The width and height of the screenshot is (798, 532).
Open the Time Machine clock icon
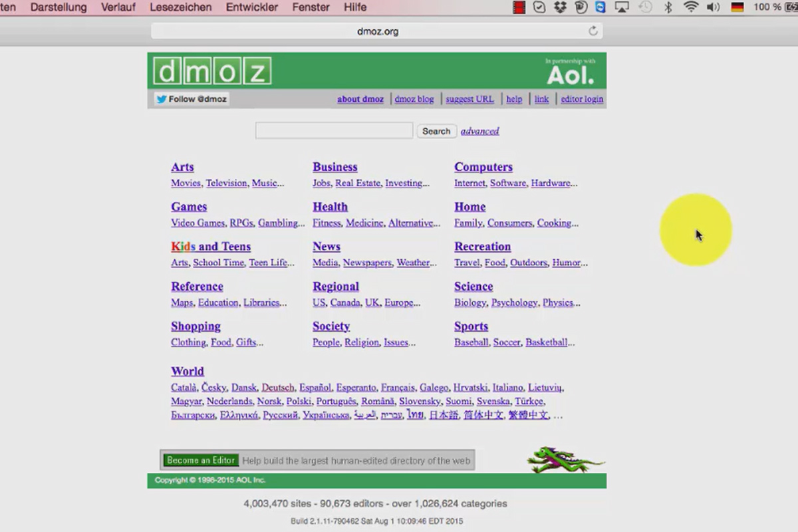click(645, 7)
